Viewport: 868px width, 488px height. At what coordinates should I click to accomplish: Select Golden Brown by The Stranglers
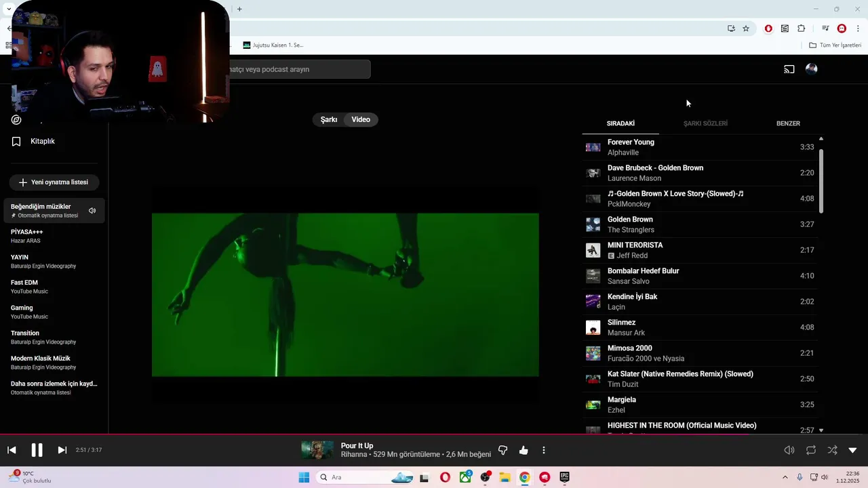(x=700, y=224)
